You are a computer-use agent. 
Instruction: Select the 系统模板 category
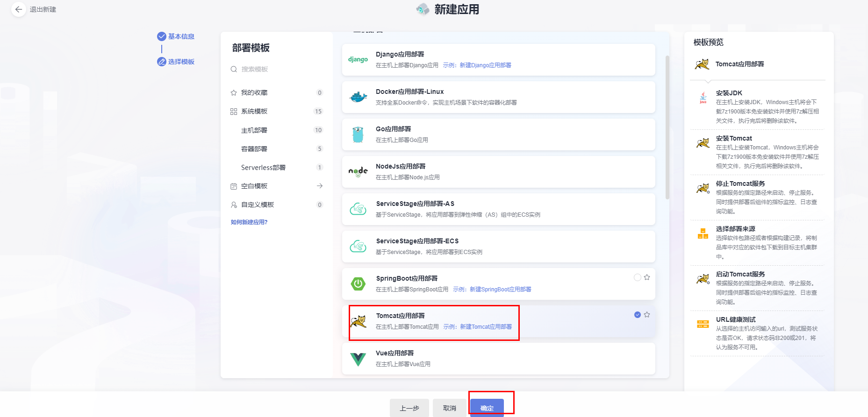(x=277, y=111)
